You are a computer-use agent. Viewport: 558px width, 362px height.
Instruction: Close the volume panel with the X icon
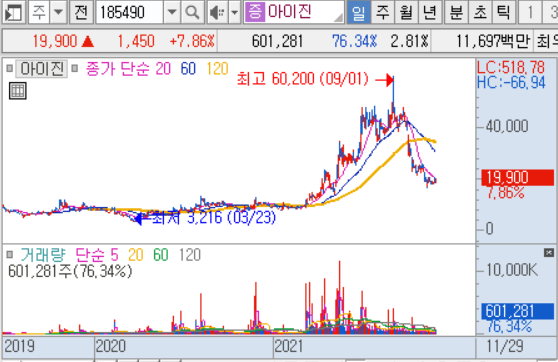click(549, 253)
